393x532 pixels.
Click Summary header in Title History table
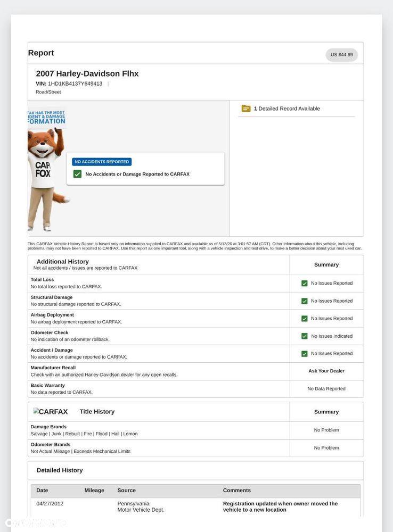[x=326, y=412]
